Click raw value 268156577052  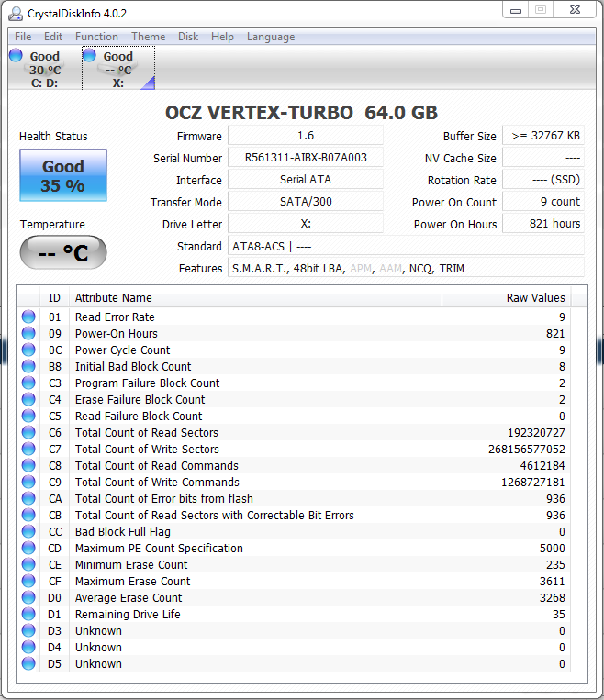tap(527, 450)
